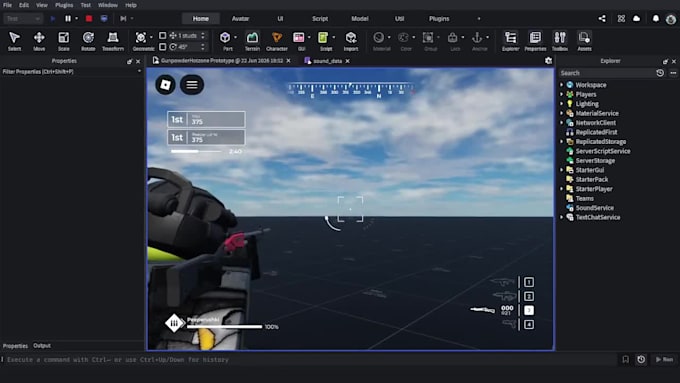680x383 pixels.
Task: Show the Properties panel via toolbar
Action: 535,41
